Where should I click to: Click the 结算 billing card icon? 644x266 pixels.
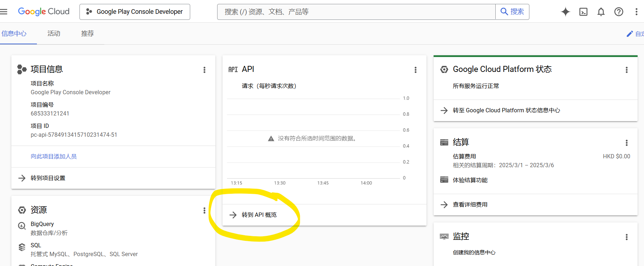tap(444, 142)
